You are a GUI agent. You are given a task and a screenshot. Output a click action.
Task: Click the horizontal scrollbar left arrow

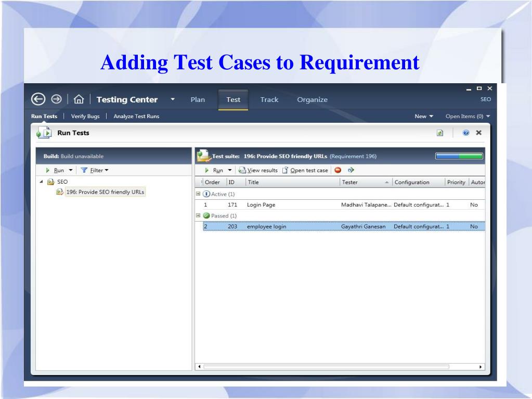coord(199,366)
